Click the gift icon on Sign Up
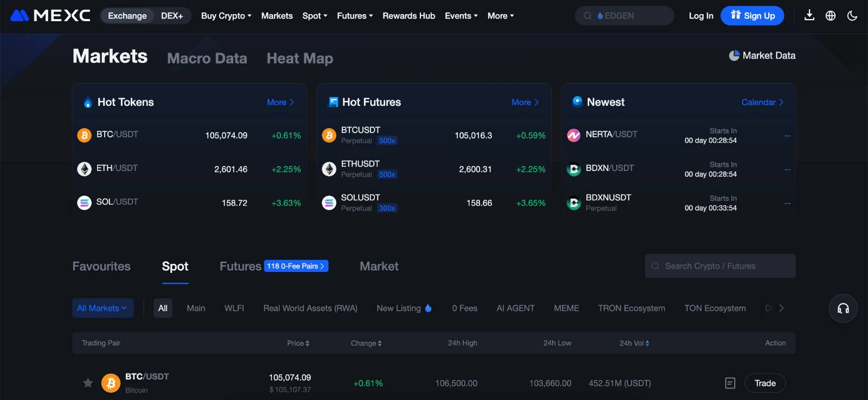Viewport: 868px width, 400px height. pos(736,15)
